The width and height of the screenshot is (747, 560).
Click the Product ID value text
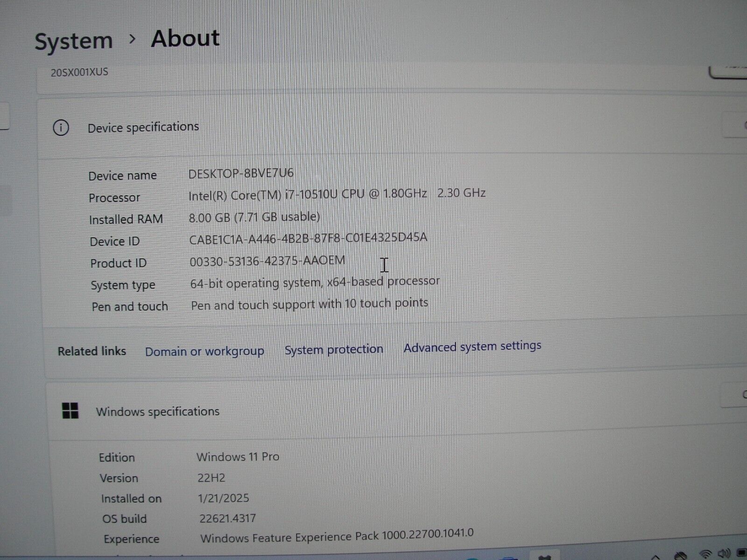267,261
